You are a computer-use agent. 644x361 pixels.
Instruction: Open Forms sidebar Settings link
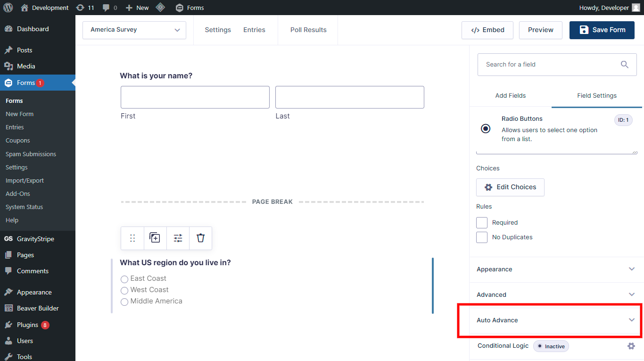[x=17, y=168]
